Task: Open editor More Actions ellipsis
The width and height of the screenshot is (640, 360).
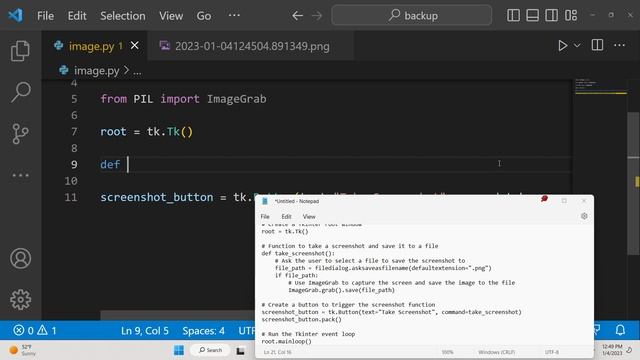Action: point(620,45)
